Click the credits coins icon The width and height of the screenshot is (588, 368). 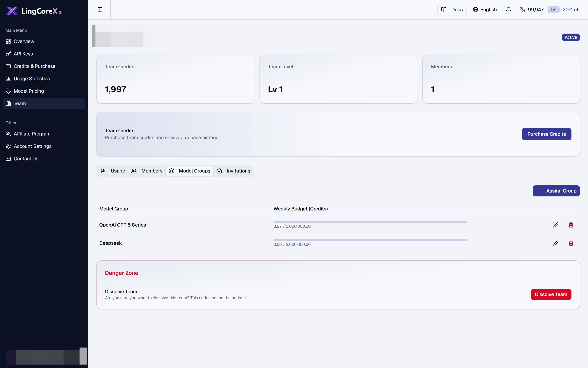point(522,9)
